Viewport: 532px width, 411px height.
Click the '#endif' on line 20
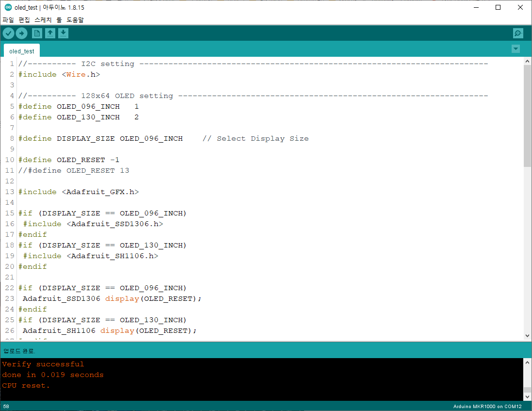point(32,266)
